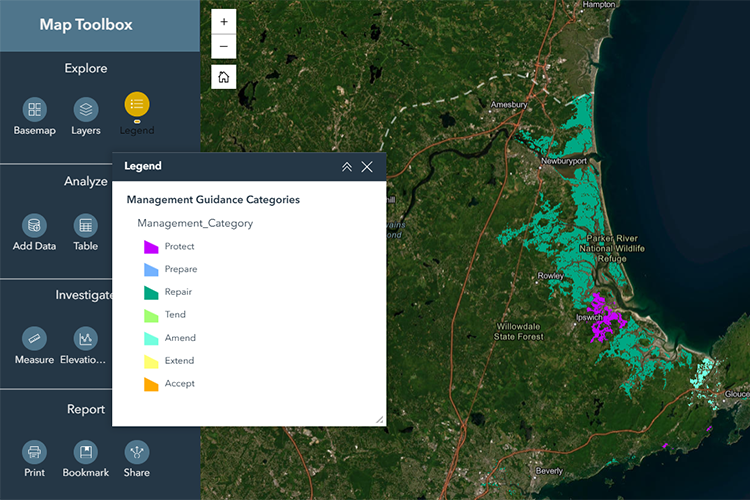Open the Layers tool
750x500 pixels.
click(86, 110)
